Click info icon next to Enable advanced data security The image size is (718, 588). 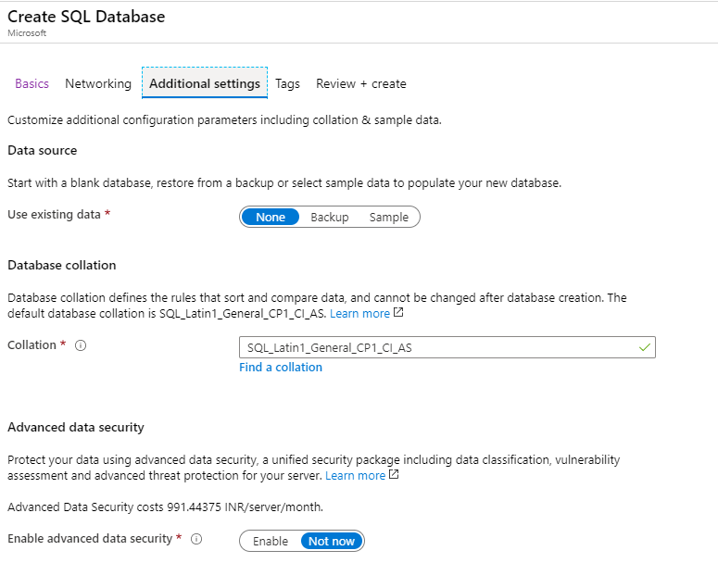point(196,539)
